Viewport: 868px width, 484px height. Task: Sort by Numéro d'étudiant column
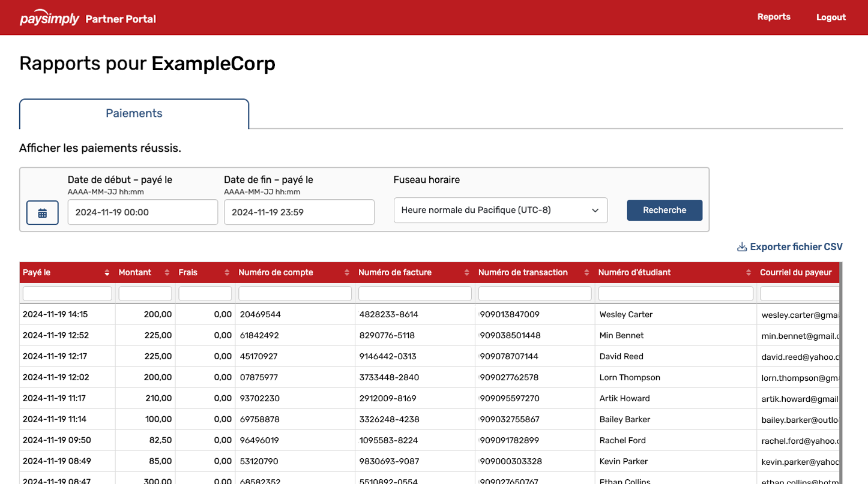click(747, 272)
